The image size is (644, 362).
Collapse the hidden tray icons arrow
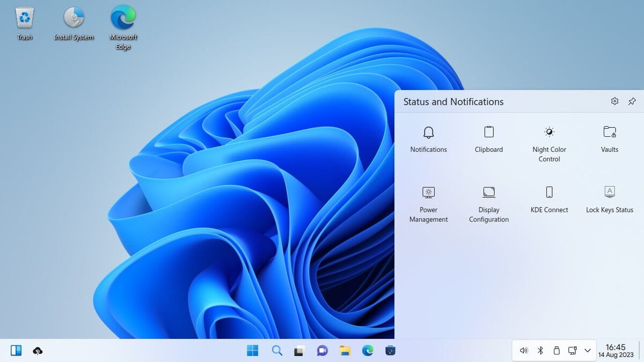588,351
